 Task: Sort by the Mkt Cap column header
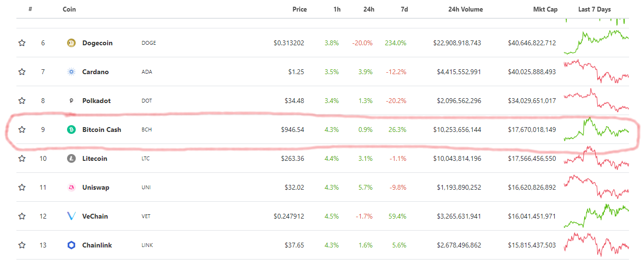point(545,9)
